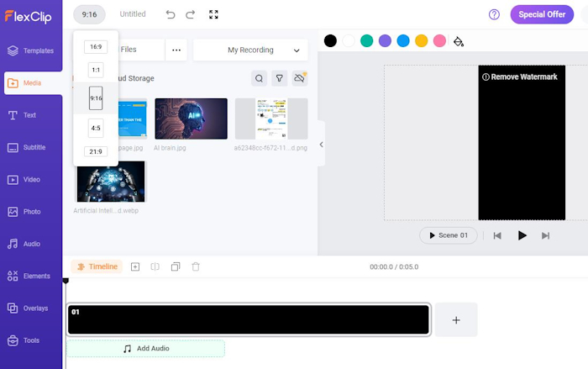
Task: Play Scene 01 preview
Action: (449, 235)
